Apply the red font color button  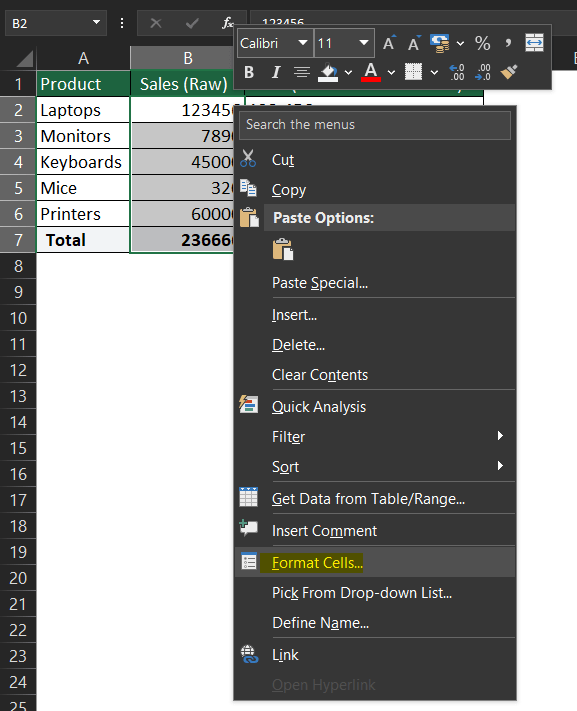371,72
